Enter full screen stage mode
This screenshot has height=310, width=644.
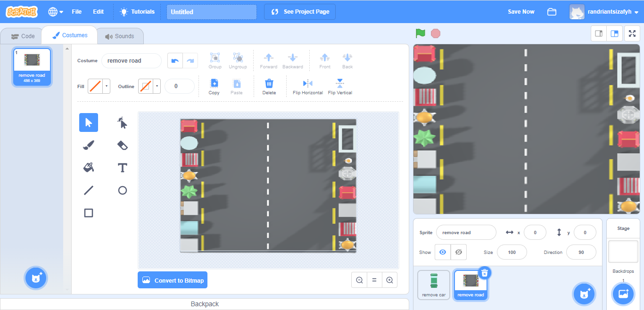coord(632,33)
